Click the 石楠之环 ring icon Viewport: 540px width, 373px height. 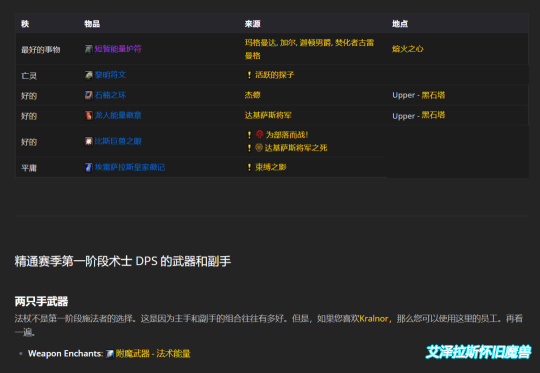89,95
